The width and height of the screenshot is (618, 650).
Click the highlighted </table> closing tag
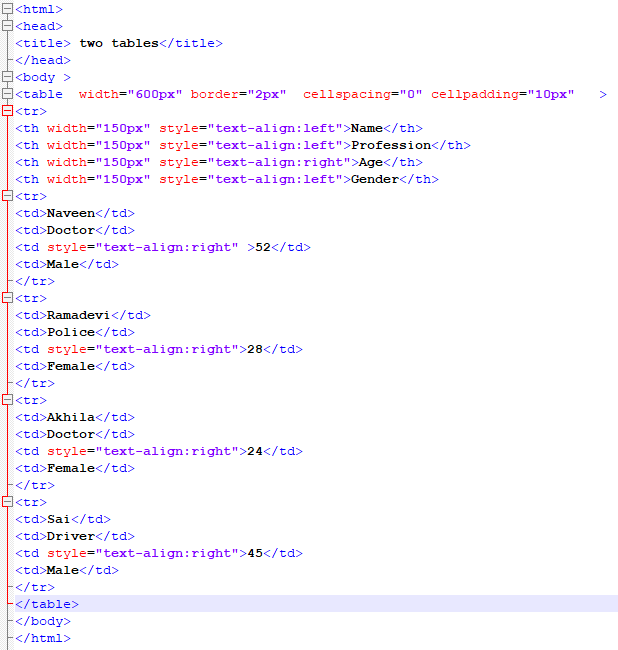(47, 604)
